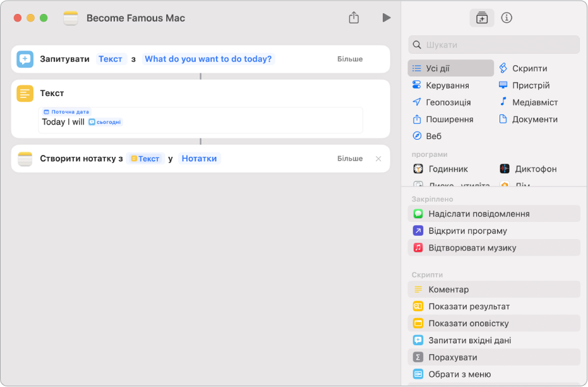This screenshot has height=387, width=588.
Task: Open the Годинник app actions
Action: click(x=441, y=169)
